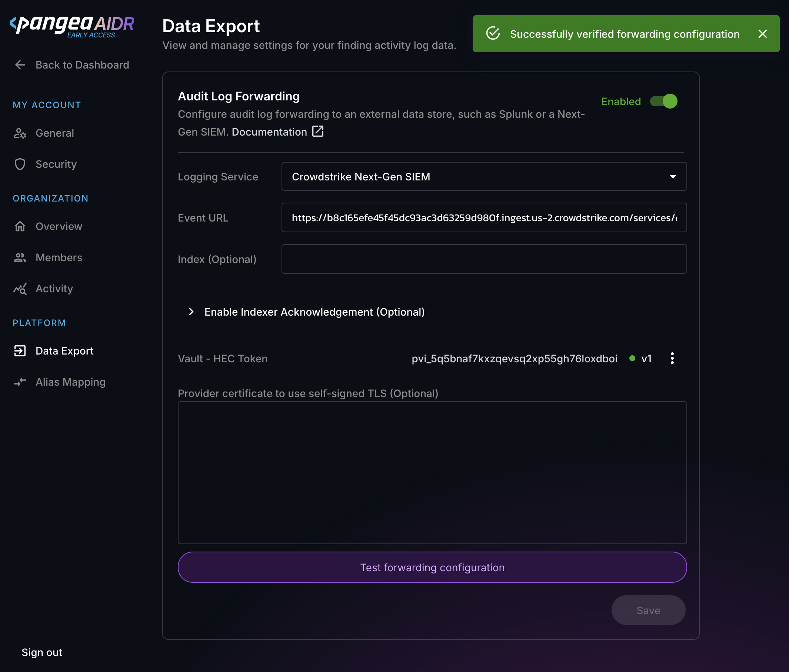This screenshot has width=789, height=672.
Task: Click the Security shield icon
Action: pyautogui.click(x=20, y=164)
